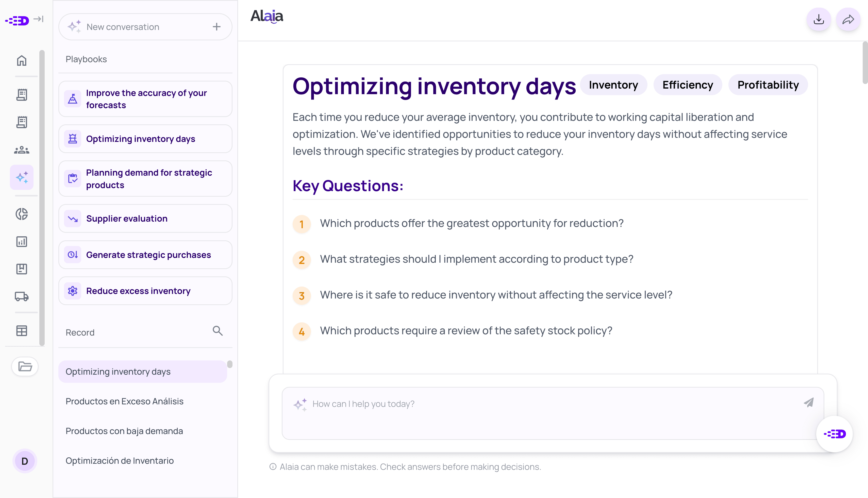Open the bar chart reports icon

pos(22,242)
